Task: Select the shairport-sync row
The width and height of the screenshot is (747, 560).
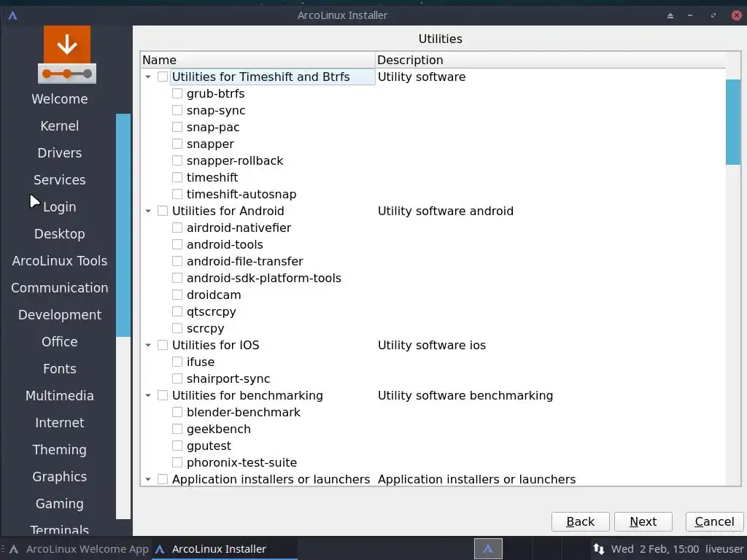Action: click(228, 378)
